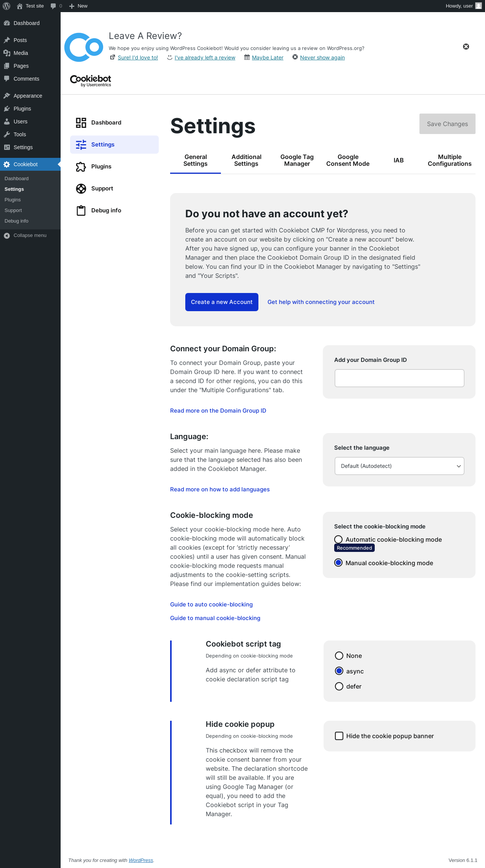Click the Cookiebot Dashboard grid icon

pyautogui.click(x=81, y=123)
